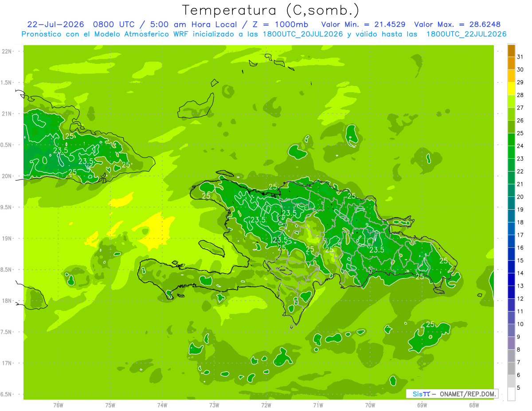Click the "20N" latitude label
Viewport: 532px width, 411px height.
point(7,176)
